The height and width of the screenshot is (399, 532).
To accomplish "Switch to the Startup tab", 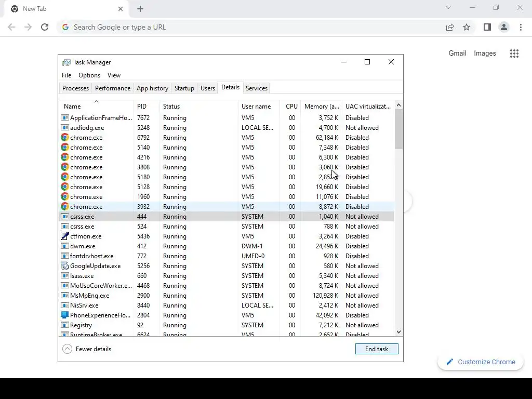I will tap(184, 88).
